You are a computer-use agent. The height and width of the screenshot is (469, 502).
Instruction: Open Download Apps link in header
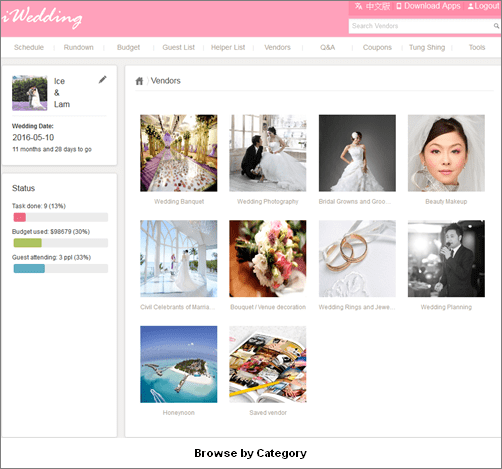point(429,6)
